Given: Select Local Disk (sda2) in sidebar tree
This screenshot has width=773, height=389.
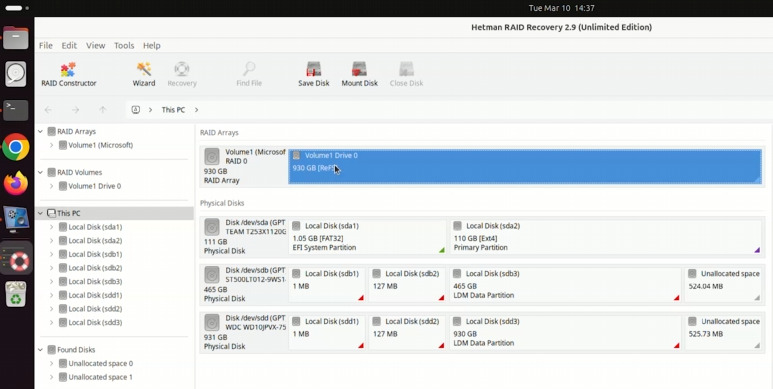Looking at the screenshot, I should point(95,241).
